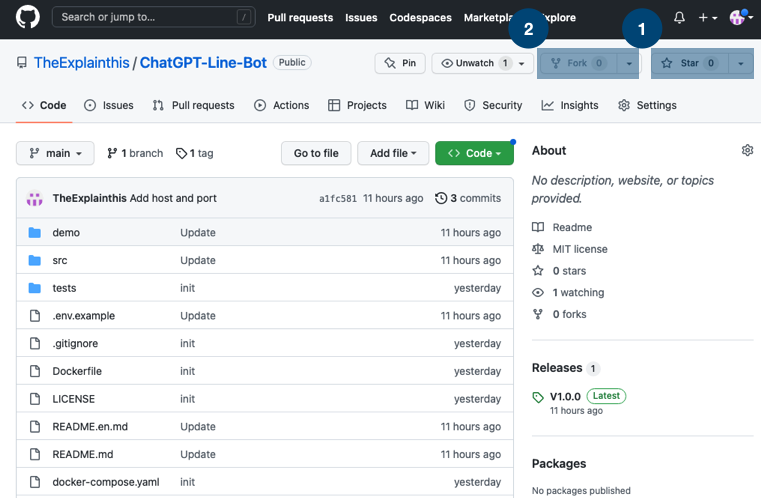Image resolution: width=761 pixels, height=498 pixels.
Task: Open the Unwatch notifications dropdown
Action: (482, 63)
